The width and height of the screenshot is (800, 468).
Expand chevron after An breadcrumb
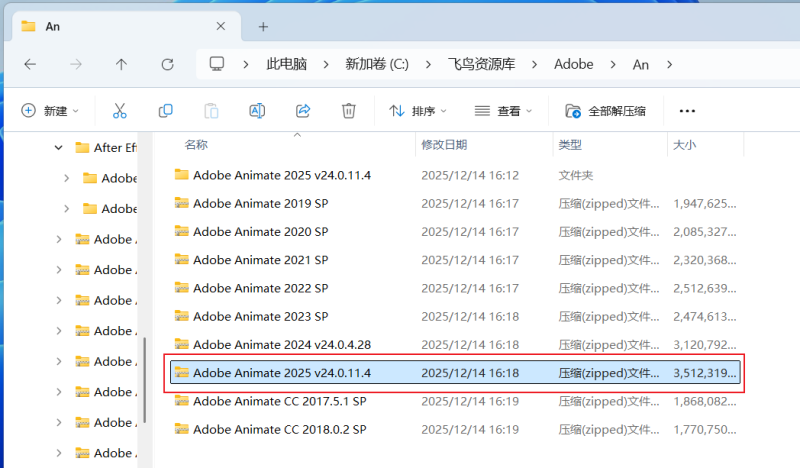click(669, 65)
